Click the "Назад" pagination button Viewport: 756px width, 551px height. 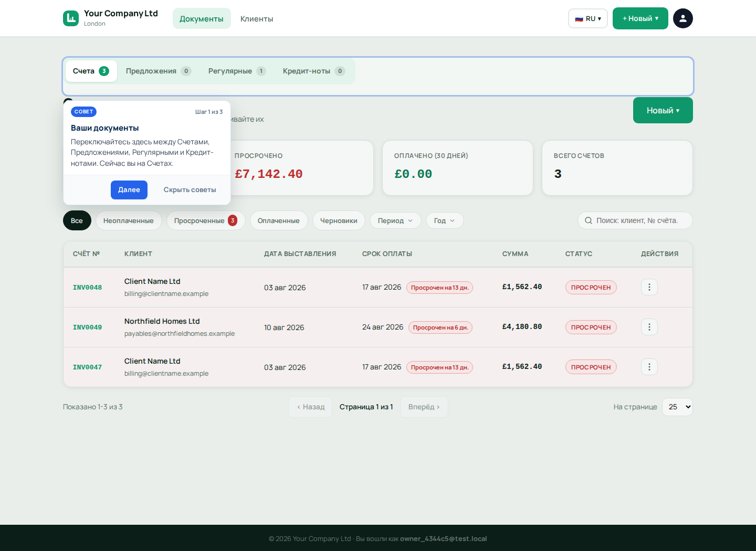click(x=310, y=407)
